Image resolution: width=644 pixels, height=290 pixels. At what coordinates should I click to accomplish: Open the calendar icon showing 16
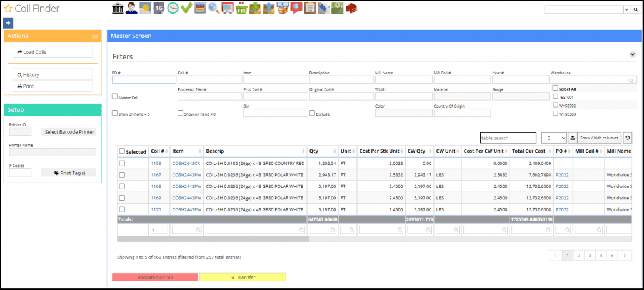159,9
